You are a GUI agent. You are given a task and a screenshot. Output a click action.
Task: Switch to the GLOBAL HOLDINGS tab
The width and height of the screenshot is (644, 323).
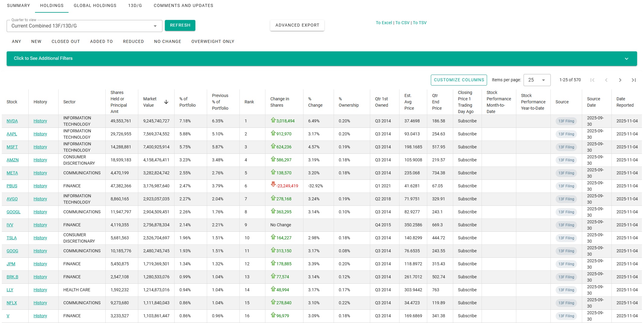[95, 5]
